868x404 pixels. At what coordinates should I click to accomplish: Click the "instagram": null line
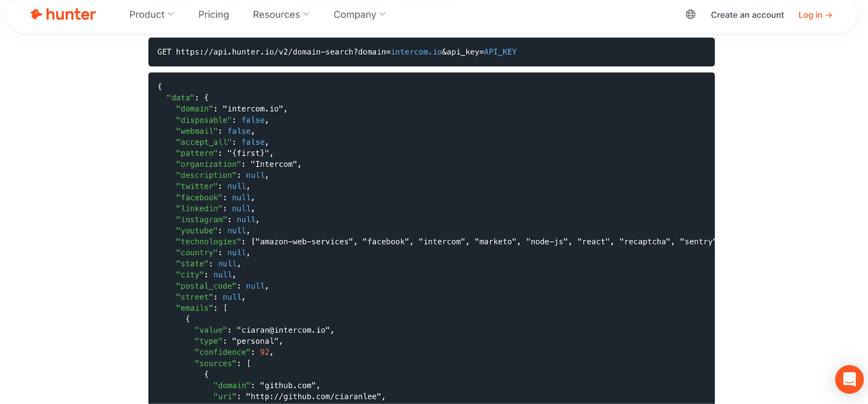coord(217,220)
